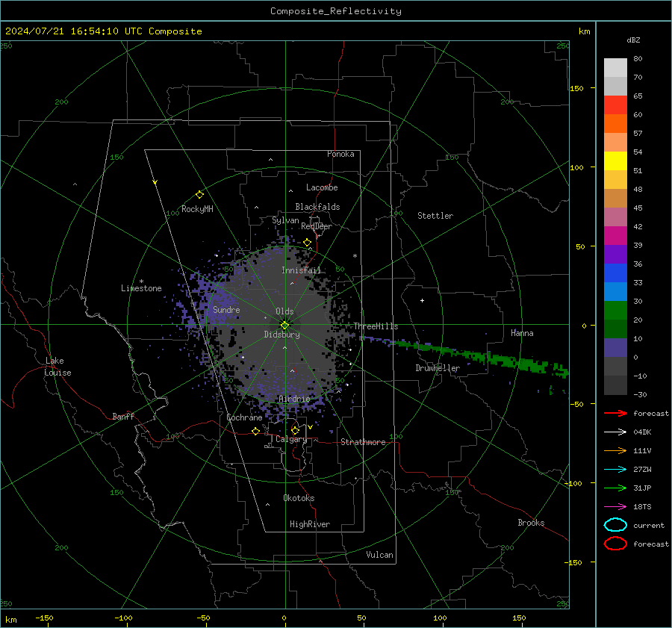The width and height of the screenshot is (672, 628).
Task: Click the Airdrie label
Action: [x=294, y=399]
